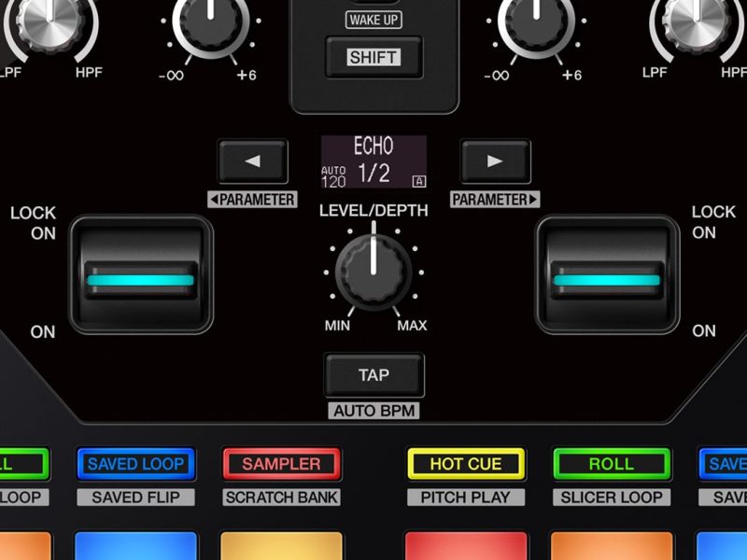Click the MAX label of the depth knob
Viewport: 747px width, 560px height.
pyautogui.click(x=412, y=326)
